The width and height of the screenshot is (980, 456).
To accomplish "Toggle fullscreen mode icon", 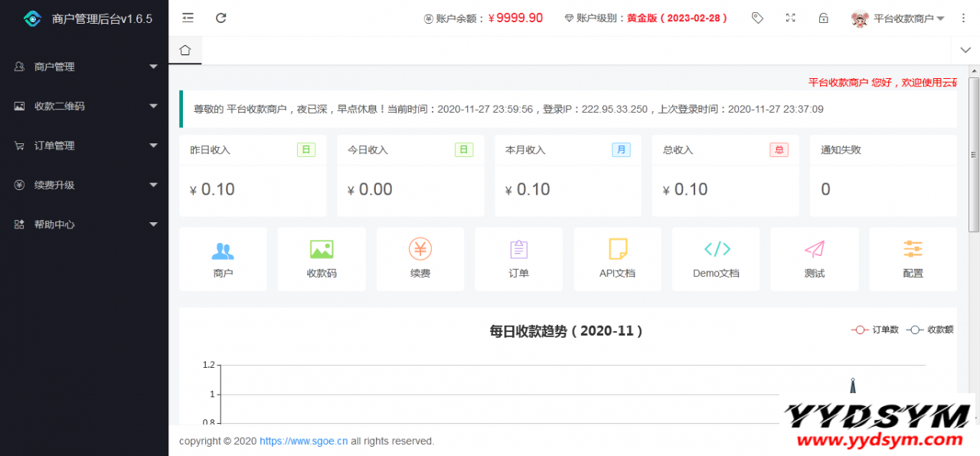I will coord(791,18).
